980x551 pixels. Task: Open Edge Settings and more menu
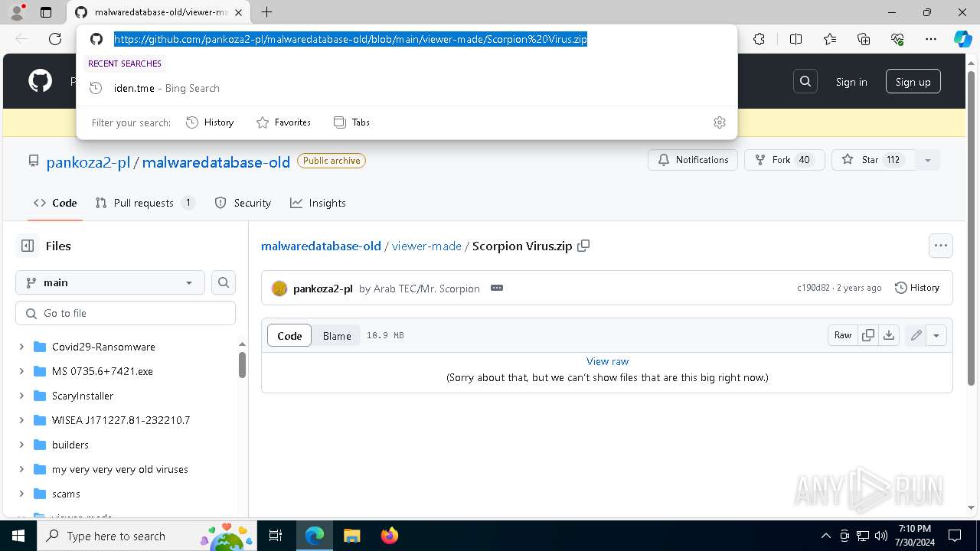[x=931, y=39]
